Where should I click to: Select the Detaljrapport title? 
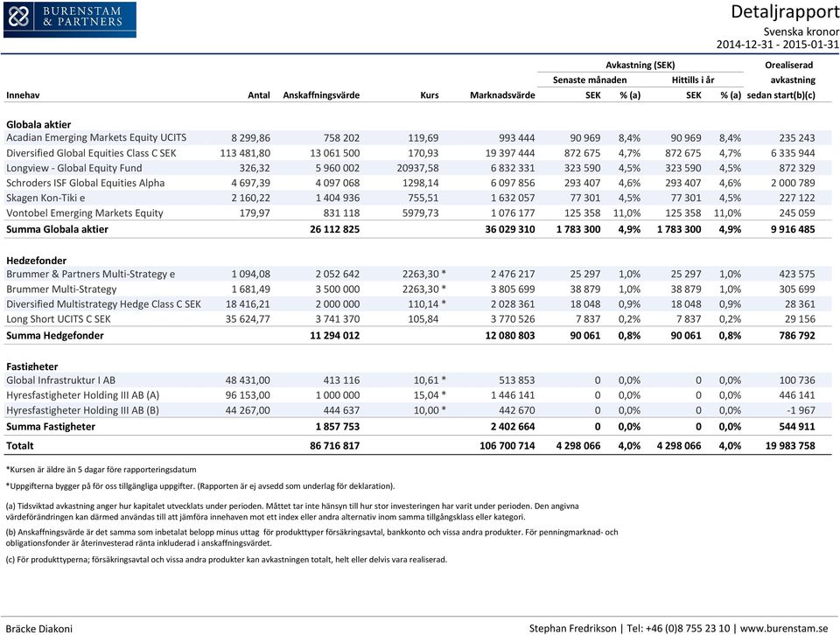[x=784, y=11]
